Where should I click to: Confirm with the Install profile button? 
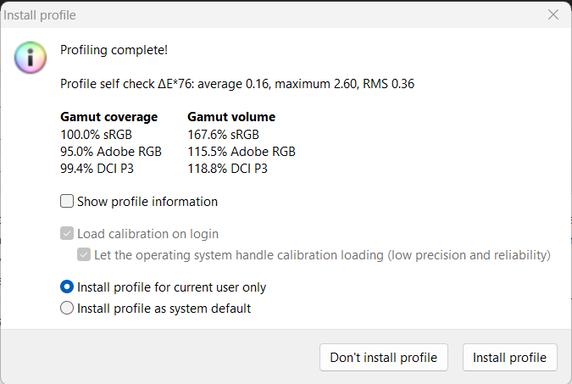[x=510, y=357]
